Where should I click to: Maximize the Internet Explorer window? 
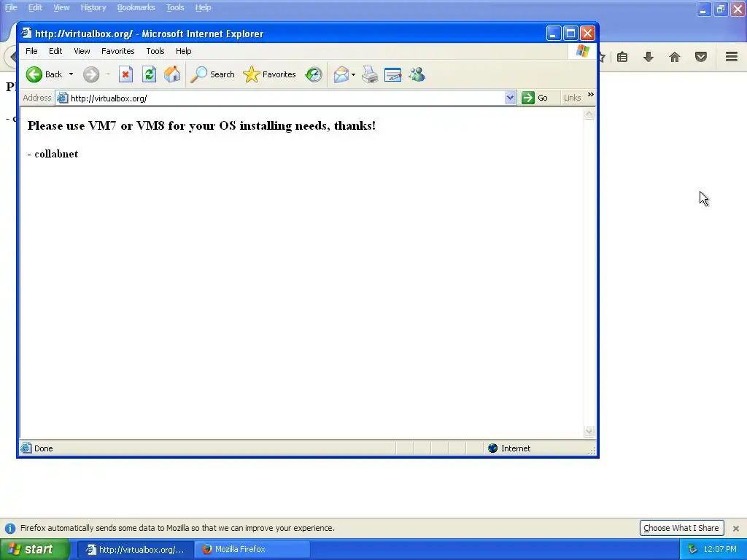point(570,34)
